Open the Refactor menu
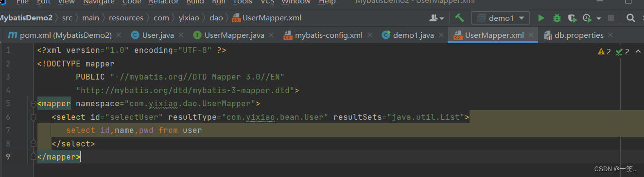The image size is (644, 177). point(163,2)
